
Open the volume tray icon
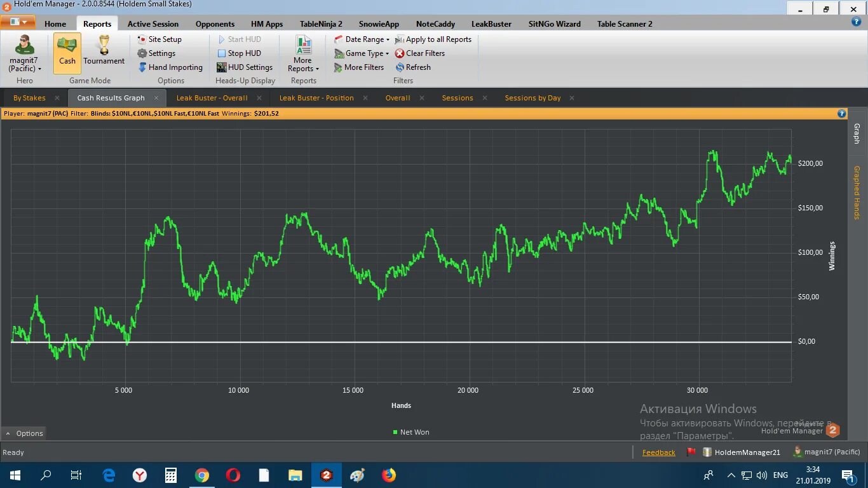[761, 475]
